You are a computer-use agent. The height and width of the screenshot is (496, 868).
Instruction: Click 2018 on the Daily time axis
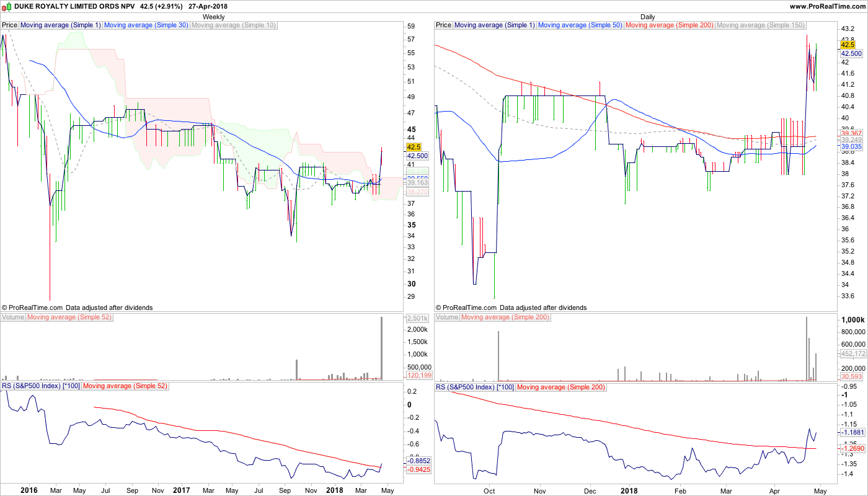click(x=629, y=490)
